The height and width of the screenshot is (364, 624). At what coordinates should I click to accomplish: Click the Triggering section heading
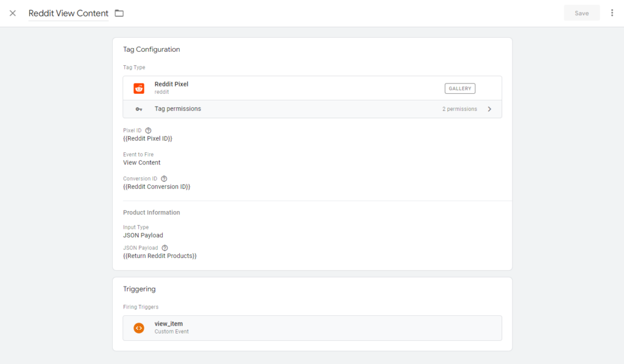coord(140,289)
